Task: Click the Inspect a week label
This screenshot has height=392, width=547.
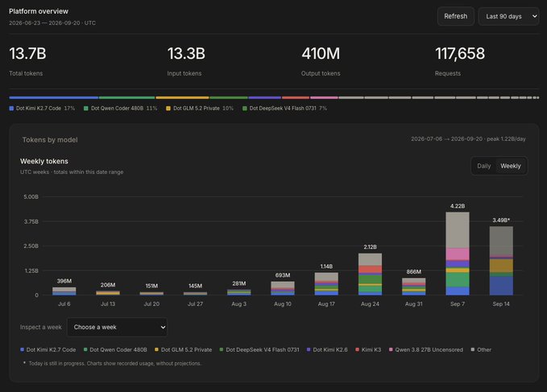Action: (41, 327)
